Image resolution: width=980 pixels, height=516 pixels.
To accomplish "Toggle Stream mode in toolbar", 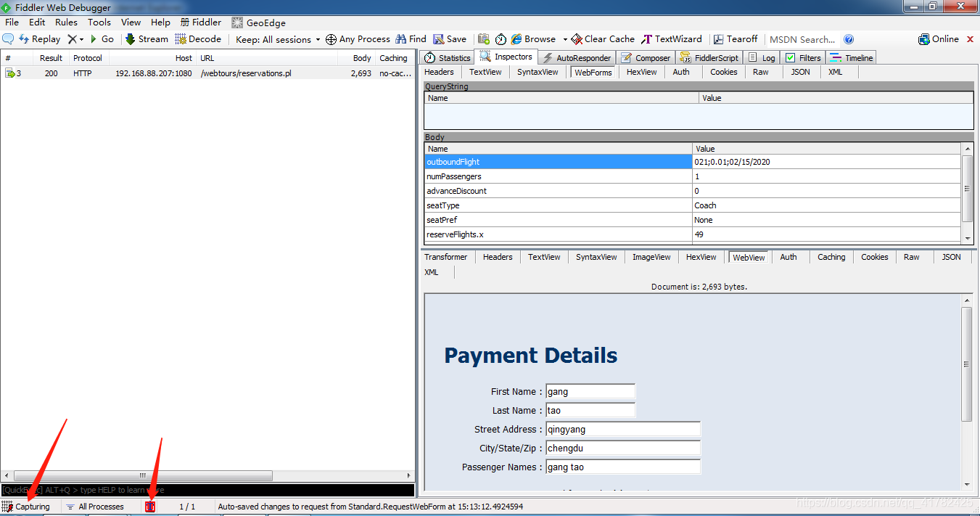I will (x=147, y=39).
